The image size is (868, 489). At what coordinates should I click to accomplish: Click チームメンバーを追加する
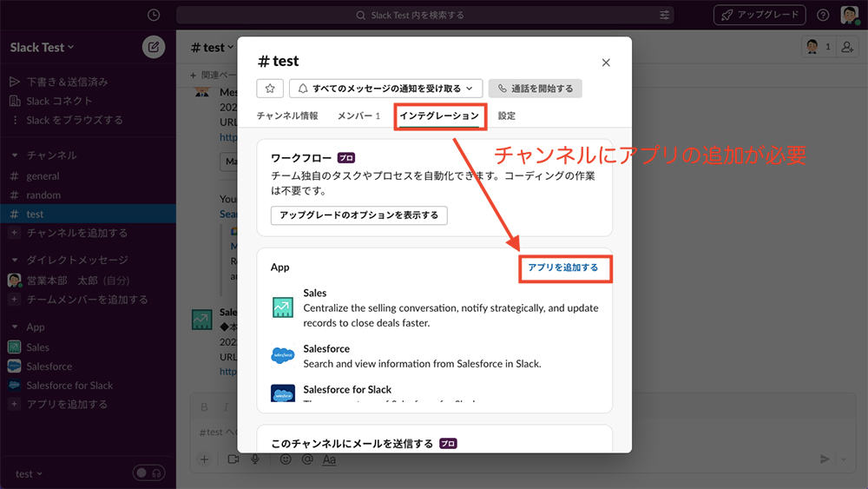(87, 300)
